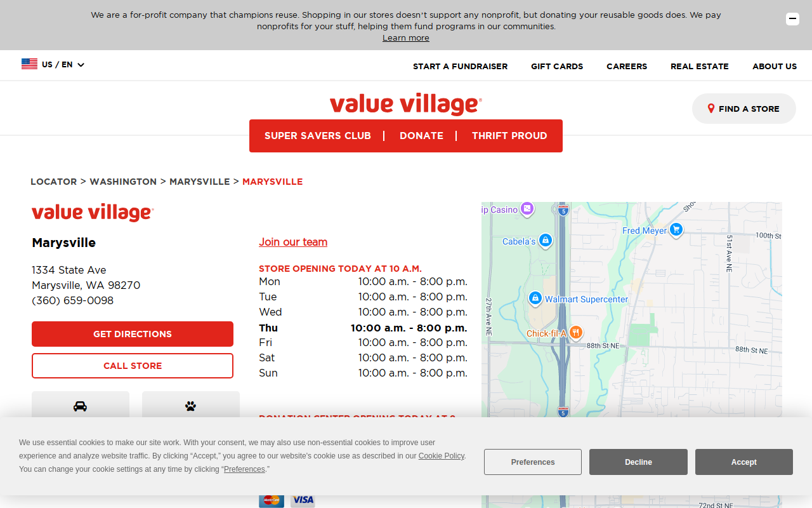Click the Preferences cookie button
Image resolution: width=812 pixels, height=508 pixels.
pos(533,462)
